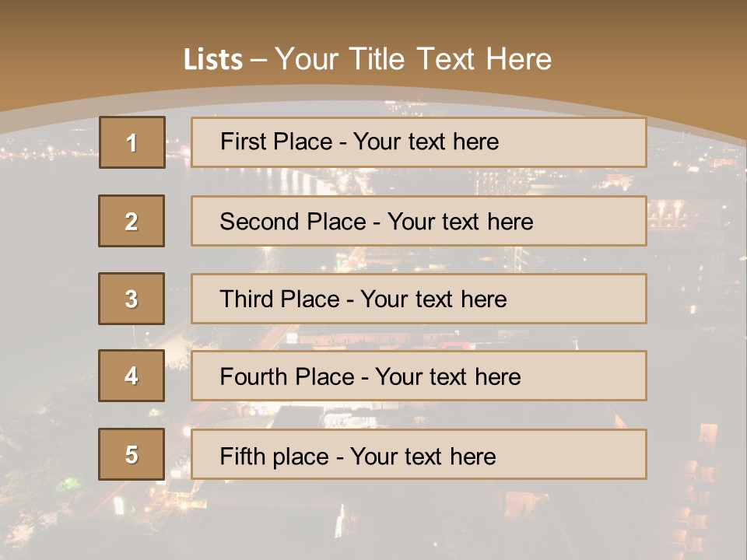Click "Your text here" in Fourth Place row
The image size is (747, 560).
[447, 377]
